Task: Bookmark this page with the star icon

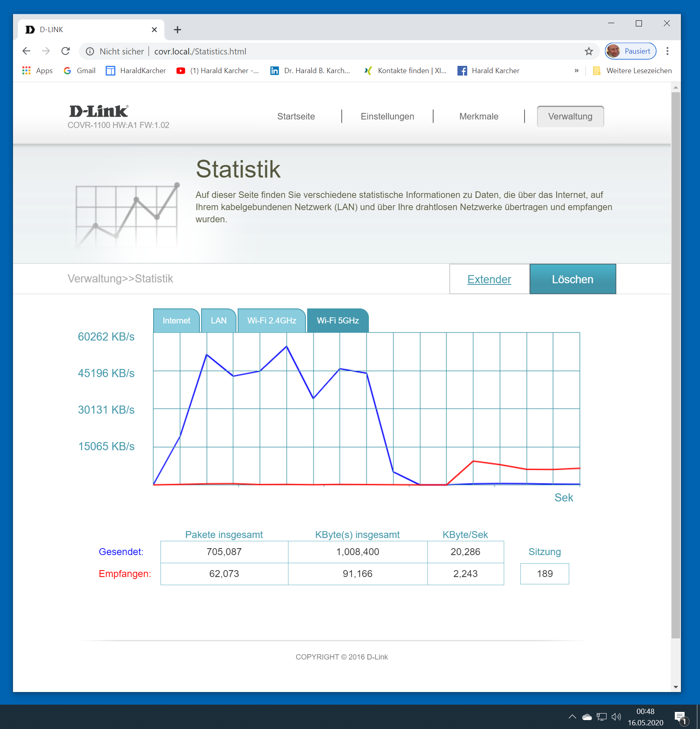Action: pos(589,51)
